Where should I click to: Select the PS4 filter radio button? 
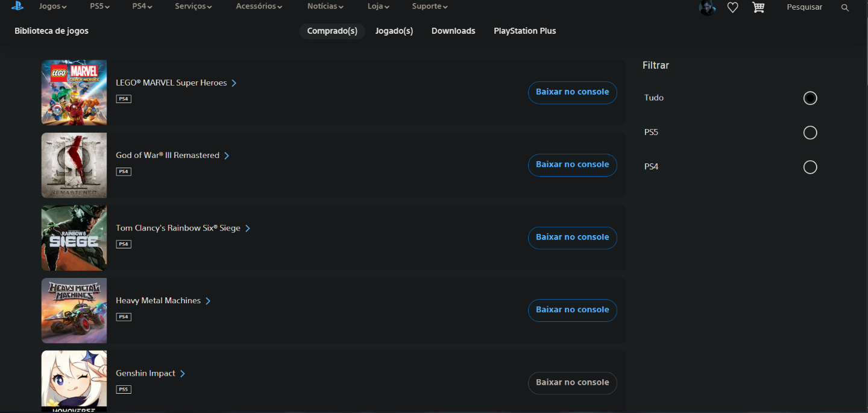coord(810,167)
